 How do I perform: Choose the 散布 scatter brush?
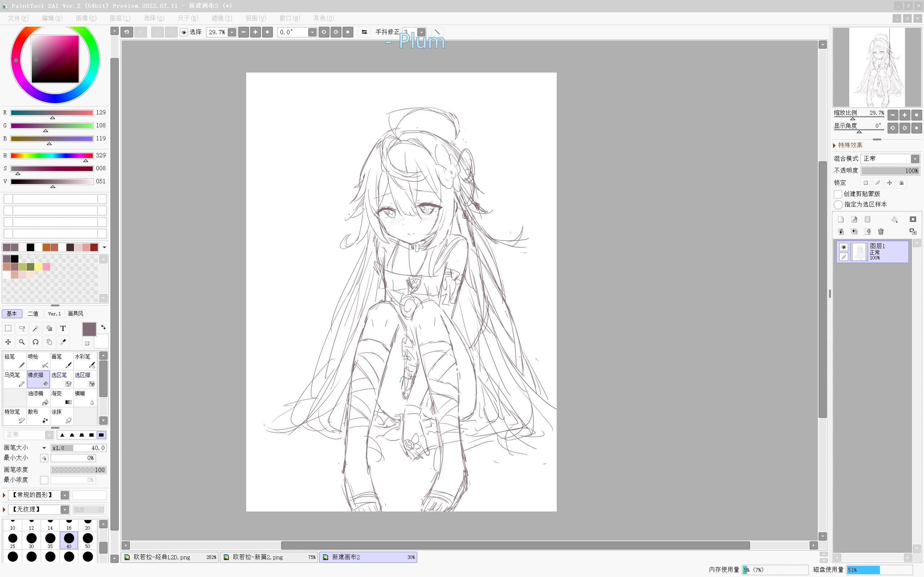[x=38, y=416]
